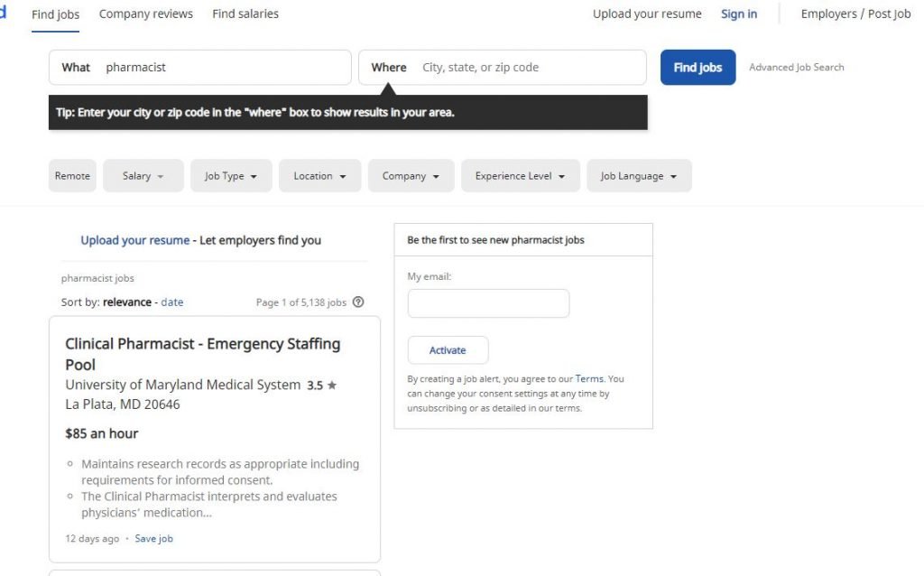Toggle the Remote filter

coord(72,176)
